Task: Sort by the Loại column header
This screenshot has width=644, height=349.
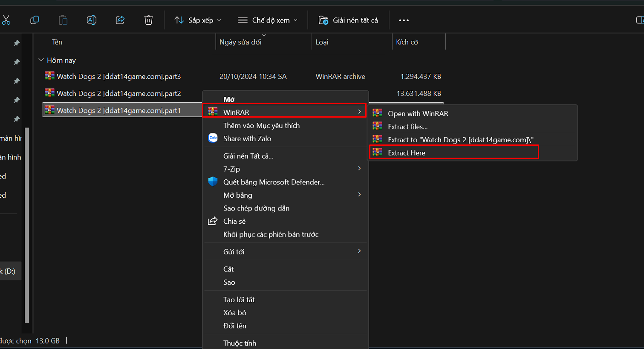Action: pos(322,42)
